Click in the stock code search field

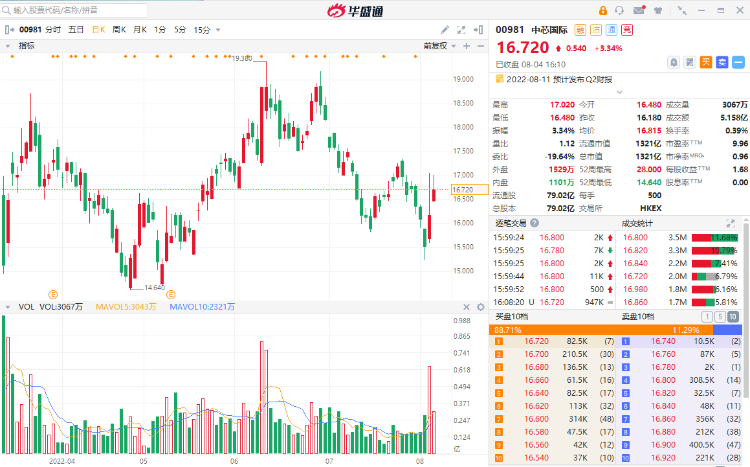coord(74,10)
